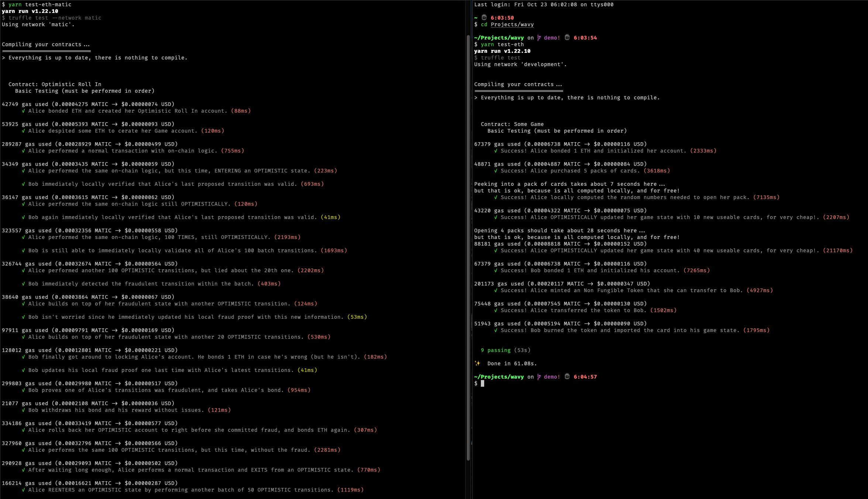Click the '(21170ms)' timing value
Screen dimensions: 868x499
pos(838,250)
